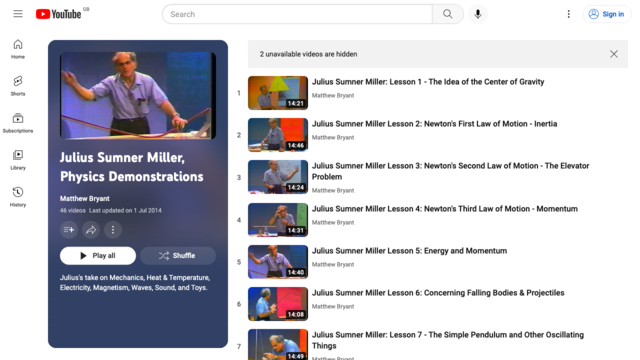
Task: Open Lesson 3 thumbnail, 14:24
Action: click(278, 177)
